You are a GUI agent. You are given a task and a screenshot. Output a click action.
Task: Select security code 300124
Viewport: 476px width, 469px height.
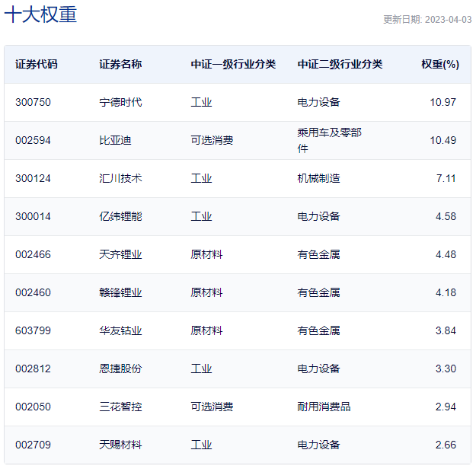[33, 178]
